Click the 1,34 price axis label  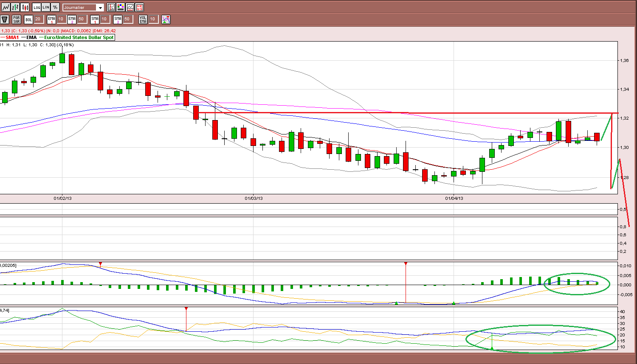click(624, 90)
